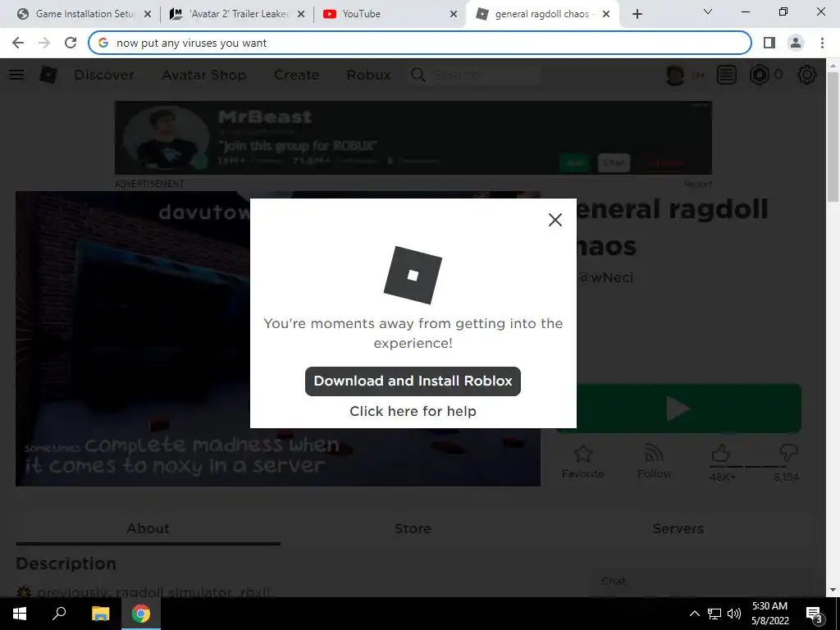Open File Explorer from taskbar
This screenshot has width=840, height=630.
click(100, 614)
